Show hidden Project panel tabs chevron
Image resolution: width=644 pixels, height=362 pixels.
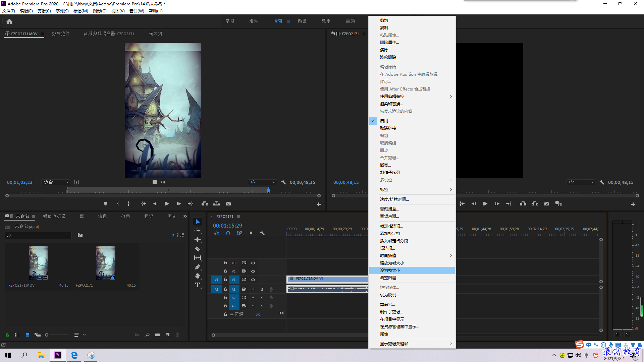pos(185,216)
